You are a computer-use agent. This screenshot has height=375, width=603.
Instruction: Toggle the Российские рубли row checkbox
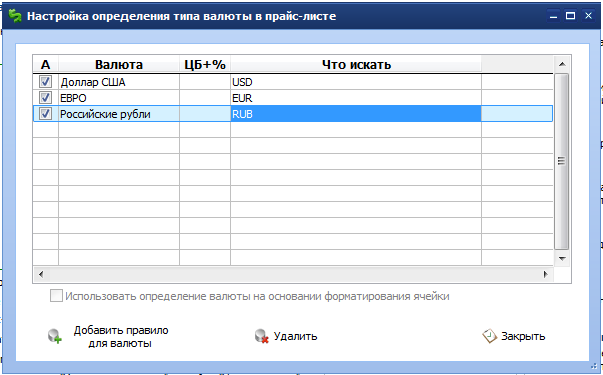pos(45,114)
